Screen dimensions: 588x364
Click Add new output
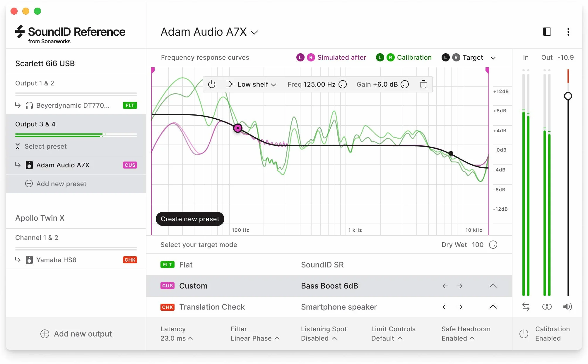(76, 334)
